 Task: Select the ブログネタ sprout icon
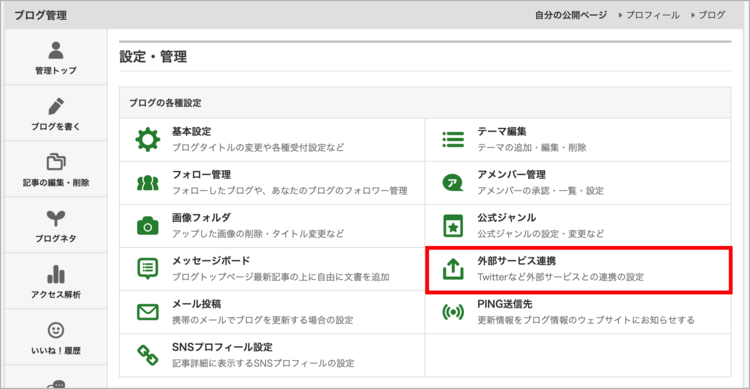pos(56,218)
